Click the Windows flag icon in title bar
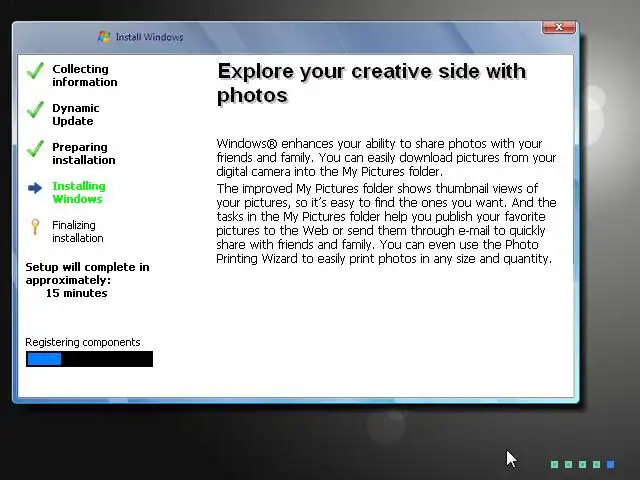The width and height of the screenshot is (640, 480). (x=104, y=37)
